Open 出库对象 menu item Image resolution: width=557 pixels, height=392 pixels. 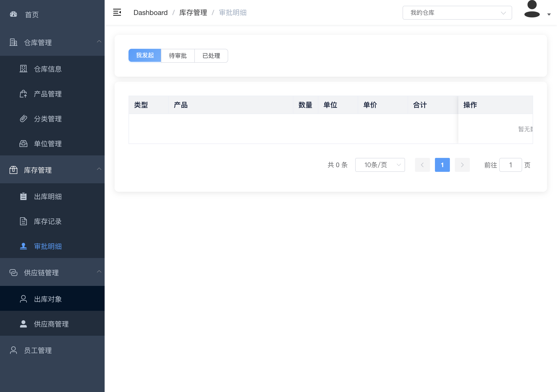coord(48,299)
